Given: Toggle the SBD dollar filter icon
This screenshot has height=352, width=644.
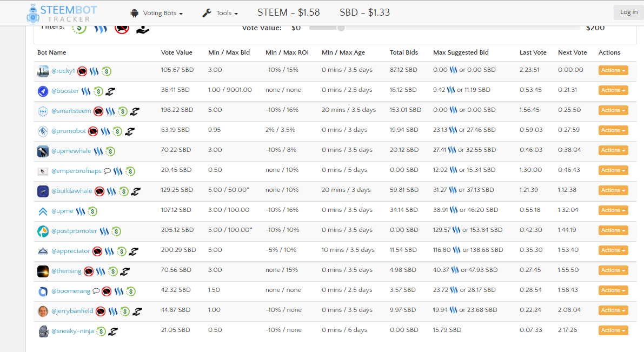Looking at the screenshot, I should (79, 28).
